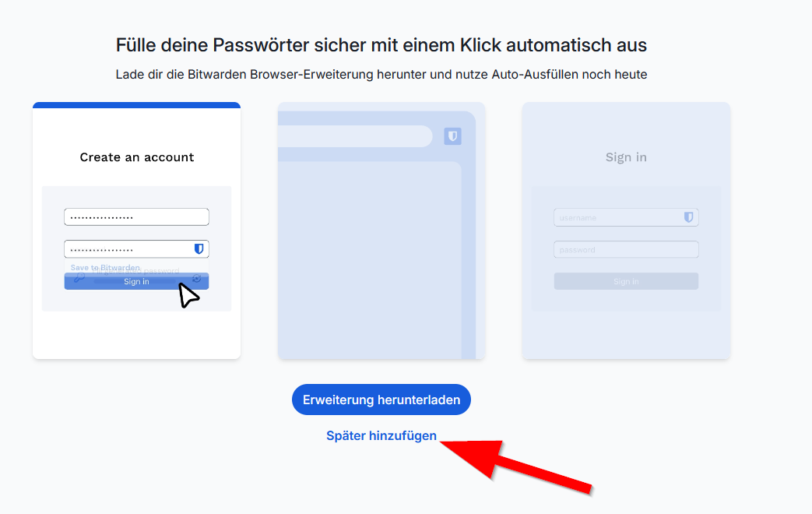Screen dimensions: 812x514
Task: Click the Save to Bitwarden label
Action: pyautogui.click(x=105, y=267)
